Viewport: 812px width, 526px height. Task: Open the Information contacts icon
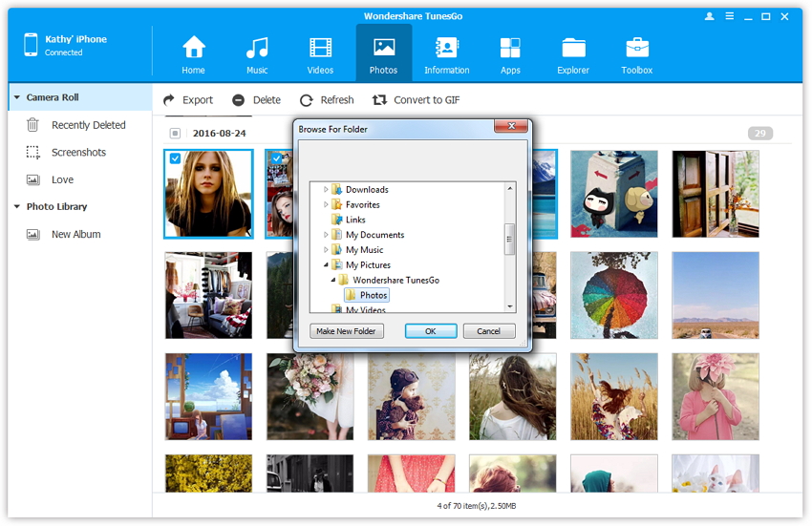click(446, 48)
